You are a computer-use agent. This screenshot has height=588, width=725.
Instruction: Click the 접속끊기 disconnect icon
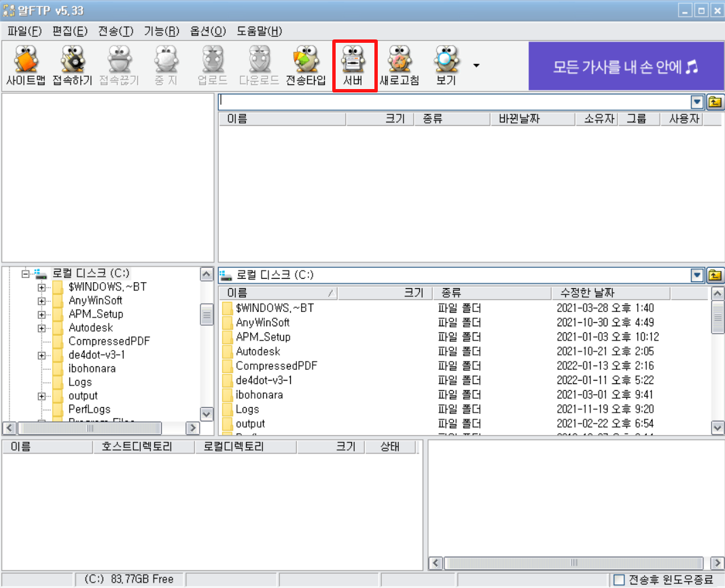120,66
